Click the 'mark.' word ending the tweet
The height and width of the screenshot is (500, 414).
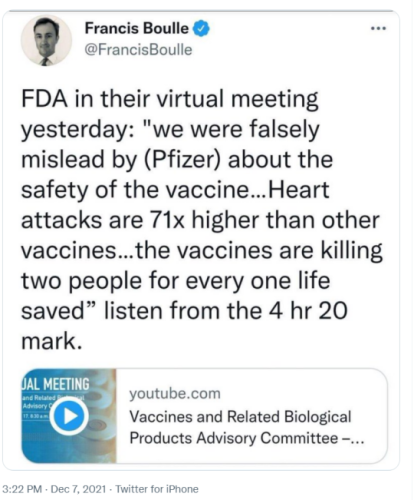(x=52, y=341)
